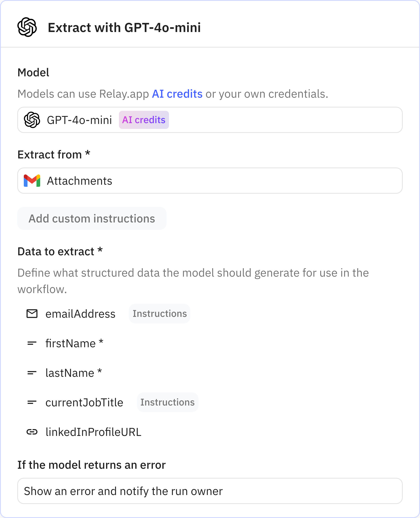The height and width of the screenshot is (518, 420).
Task: Click the OpenAI icon in model field
Action: (x=32, y=120)
